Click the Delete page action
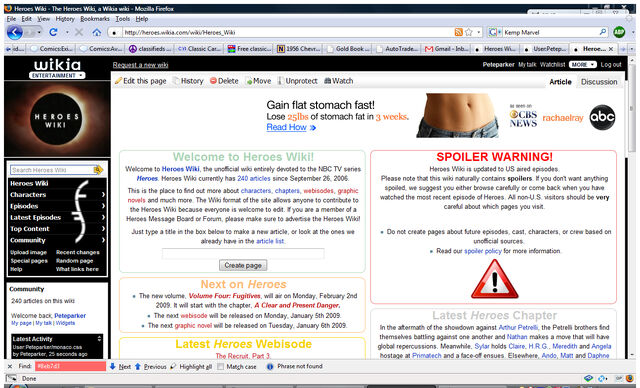Image resolution: width=640 pixels, height=388 pixels. [224, 81]
